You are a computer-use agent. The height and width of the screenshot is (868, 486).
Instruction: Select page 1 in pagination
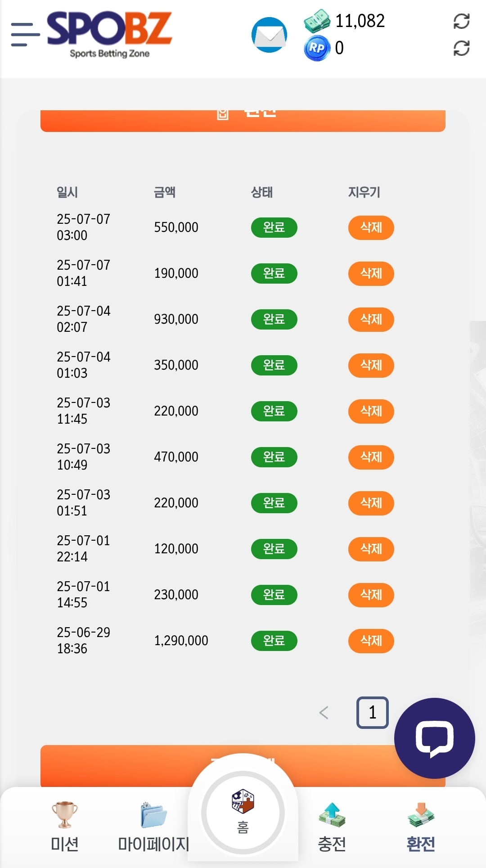click(372, 713)
